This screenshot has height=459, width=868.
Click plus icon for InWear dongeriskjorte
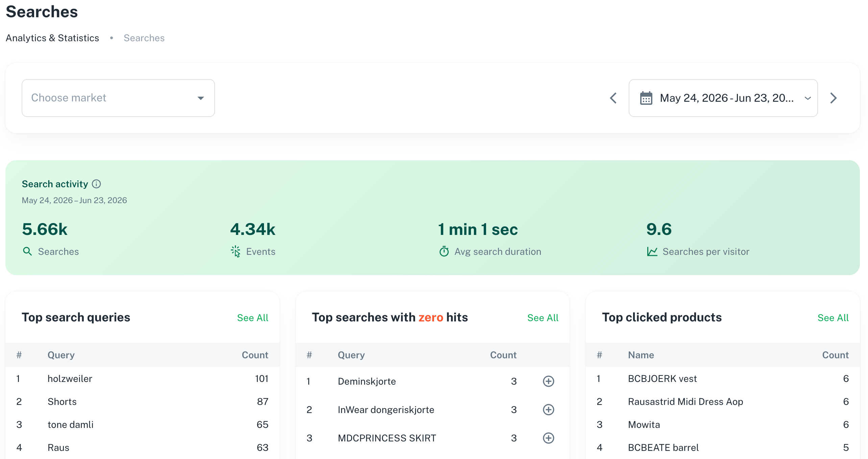pyautogui.click(x=548, y=410)
